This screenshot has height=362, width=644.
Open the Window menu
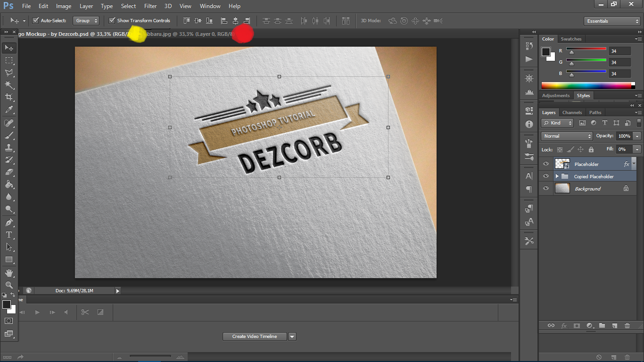(210, 6)
